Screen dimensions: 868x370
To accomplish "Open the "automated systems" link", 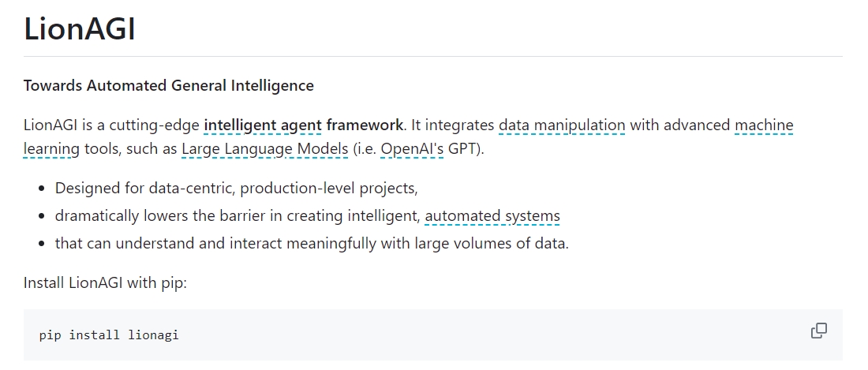I will point(492,216).
